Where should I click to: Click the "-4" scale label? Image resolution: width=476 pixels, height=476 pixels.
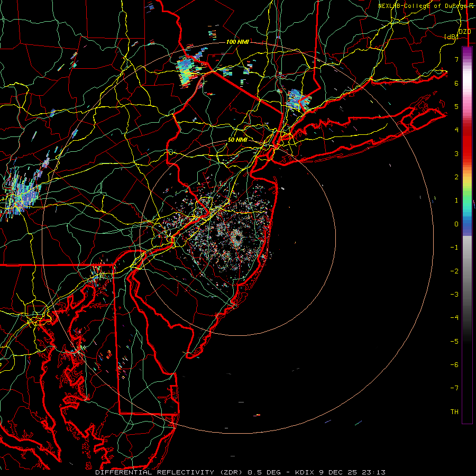[454, 317]
